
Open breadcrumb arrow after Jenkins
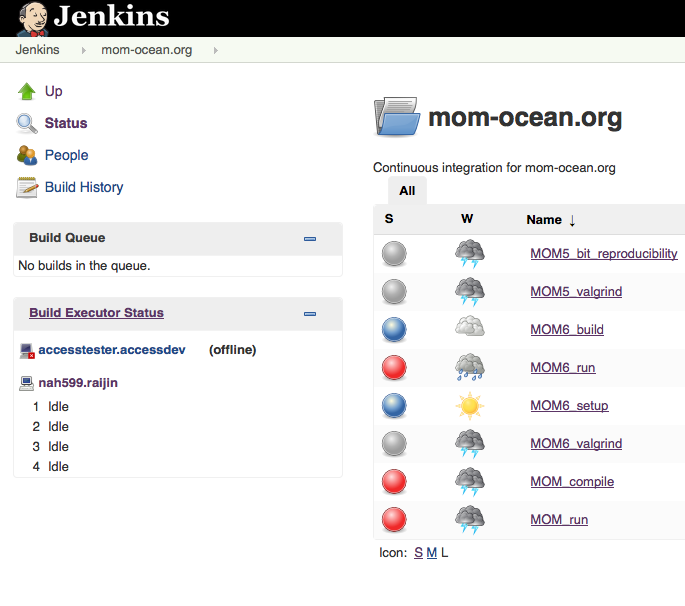(83, 50)
